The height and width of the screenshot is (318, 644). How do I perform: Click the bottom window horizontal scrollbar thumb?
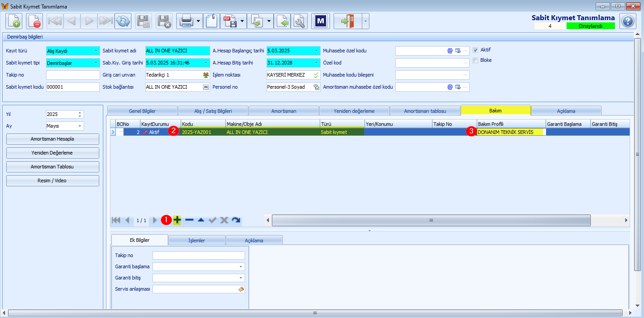pos(315,313)
